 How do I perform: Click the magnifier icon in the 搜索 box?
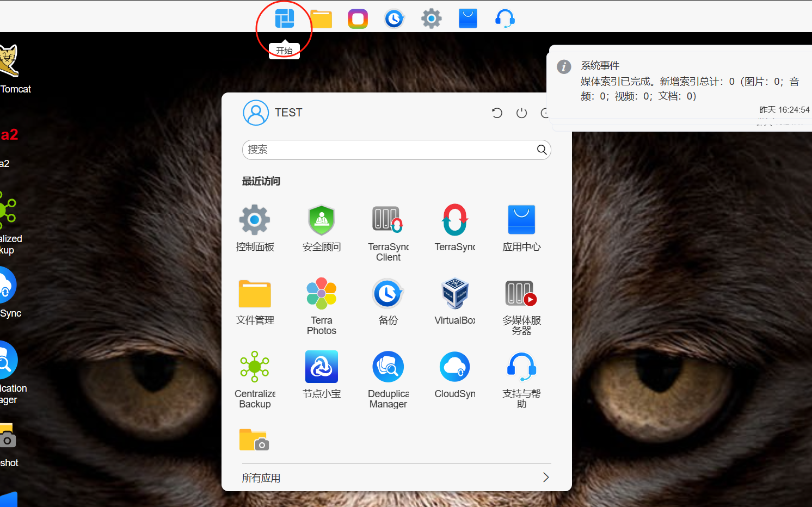pos(542,150)
